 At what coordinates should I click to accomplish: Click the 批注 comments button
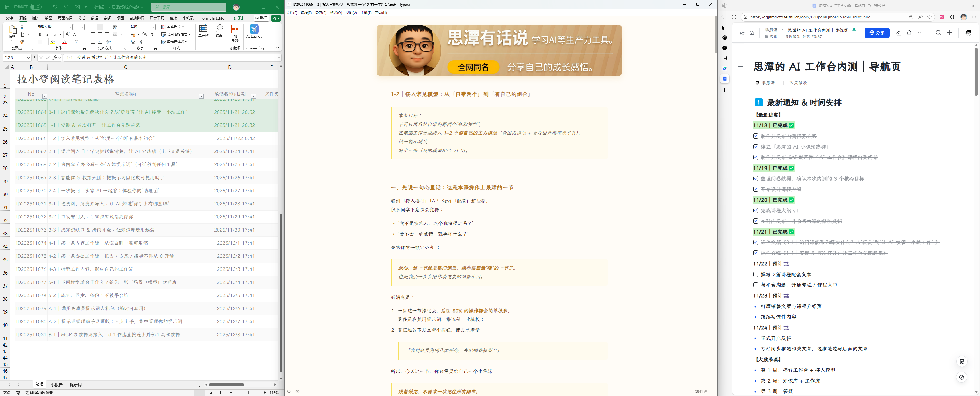coord(261,18)
